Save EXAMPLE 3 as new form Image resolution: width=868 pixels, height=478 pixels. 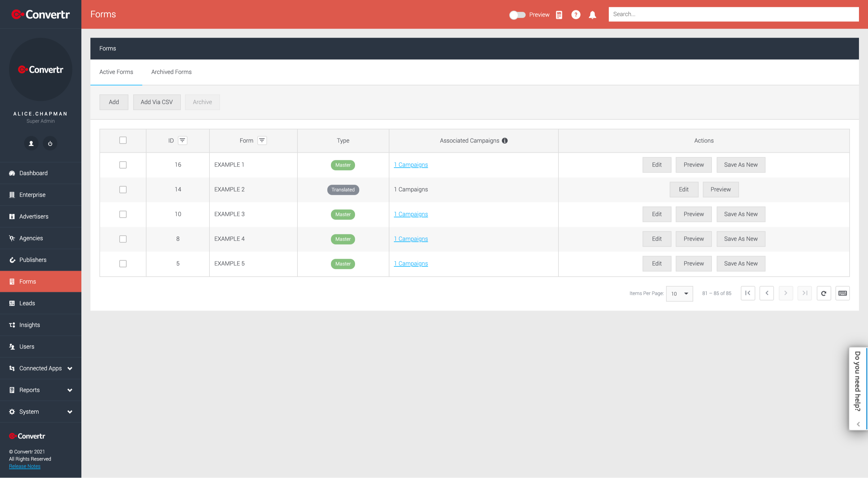tap(741, 214)
